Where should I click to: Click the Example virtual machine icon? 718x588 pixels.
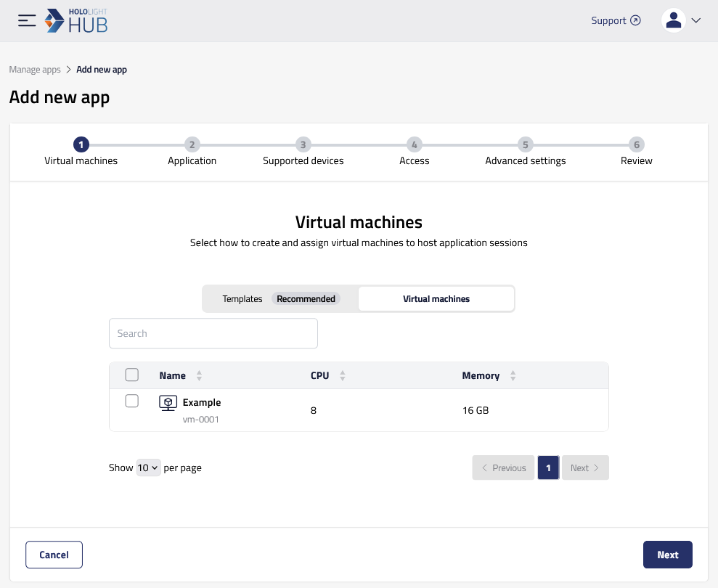coord(168,403)
